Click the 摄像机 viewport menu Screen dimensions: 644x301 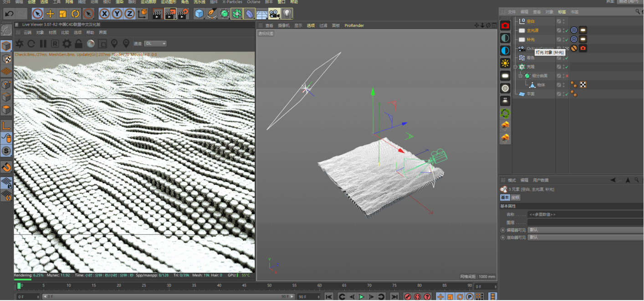(284, 26)
